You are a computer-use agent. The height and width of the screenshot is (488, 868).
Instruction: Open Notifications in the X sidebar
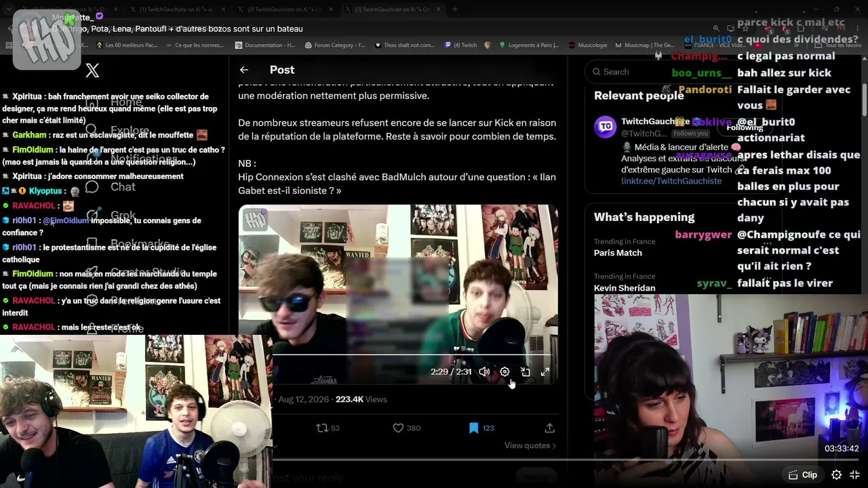click(x=132, y=159)
